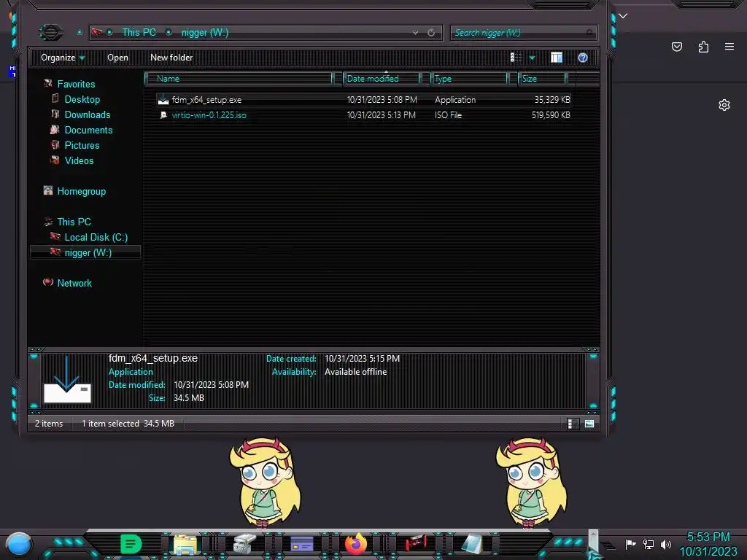This screenshot has width=747, height=560.
Task: Click the fdm_x64_setup.exe file icon
Action: 163,99
